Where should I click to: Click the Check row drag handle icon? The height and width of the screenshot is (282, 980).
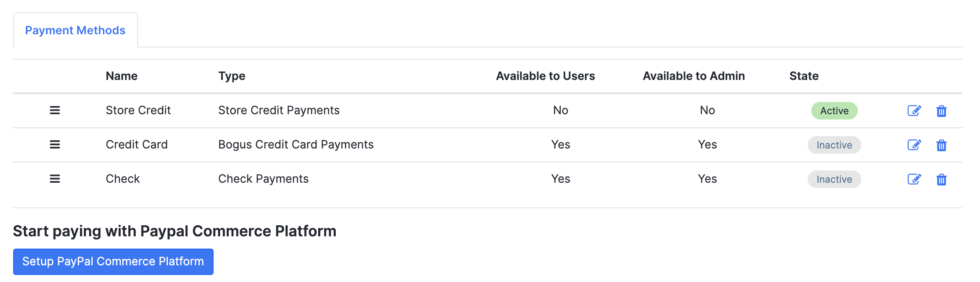(54, 179)
